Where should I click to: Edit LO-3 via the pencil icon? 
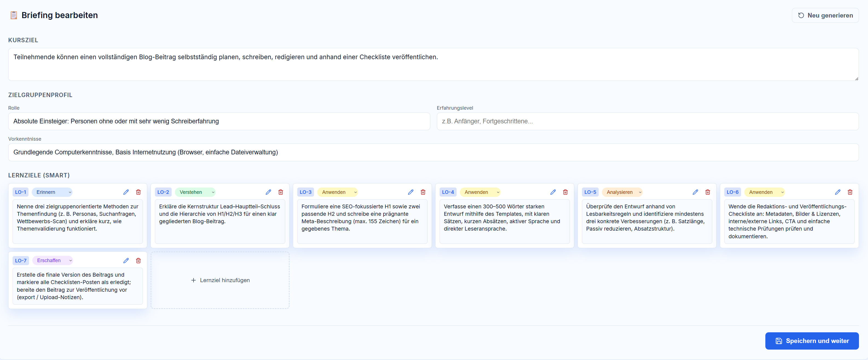[x=410, y=192]
